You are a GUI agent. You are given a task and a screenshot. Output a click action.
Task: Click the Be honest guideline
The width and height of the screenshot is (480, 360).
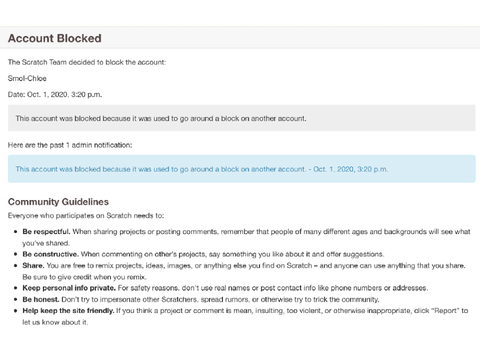point(201,299)
